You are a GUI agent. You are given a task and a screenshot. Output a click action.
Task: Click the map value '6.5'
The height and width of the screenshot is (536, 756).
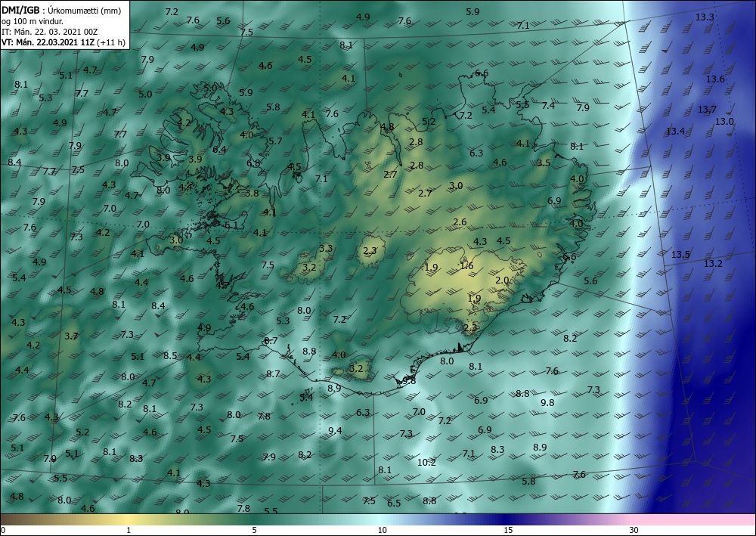pos(394,503)
